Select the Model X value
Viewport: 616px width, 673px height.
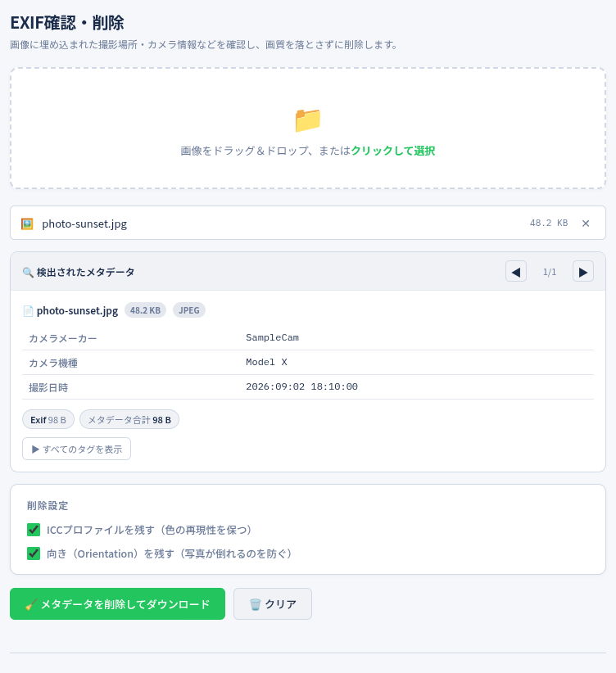tap(266, 362)
